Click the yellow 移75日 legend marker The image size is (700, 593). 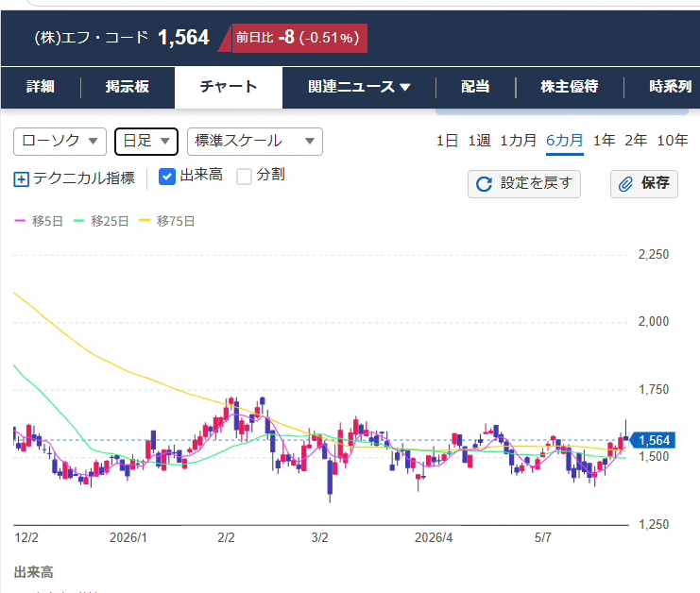point(145,220)
